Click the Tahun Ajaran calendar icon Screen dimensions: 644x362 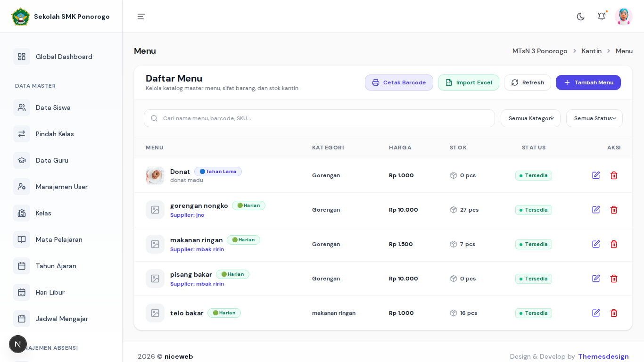point(22,266)
